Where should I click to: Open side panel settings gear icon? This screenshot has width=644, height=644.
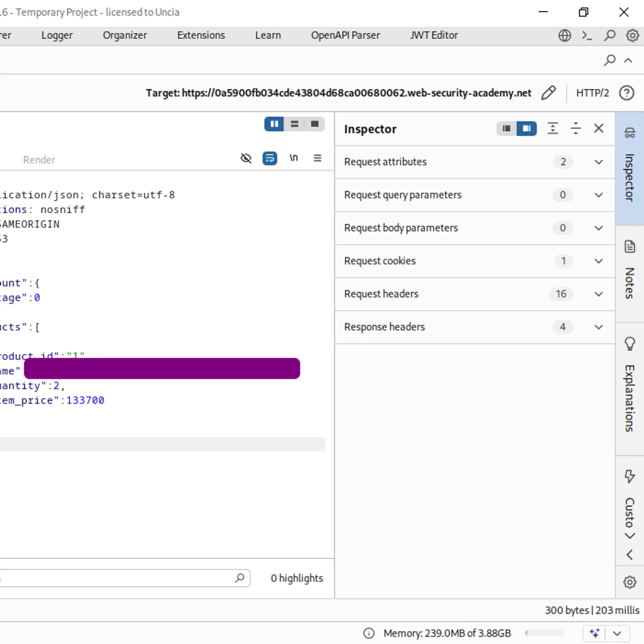click(x=630, y=582)
